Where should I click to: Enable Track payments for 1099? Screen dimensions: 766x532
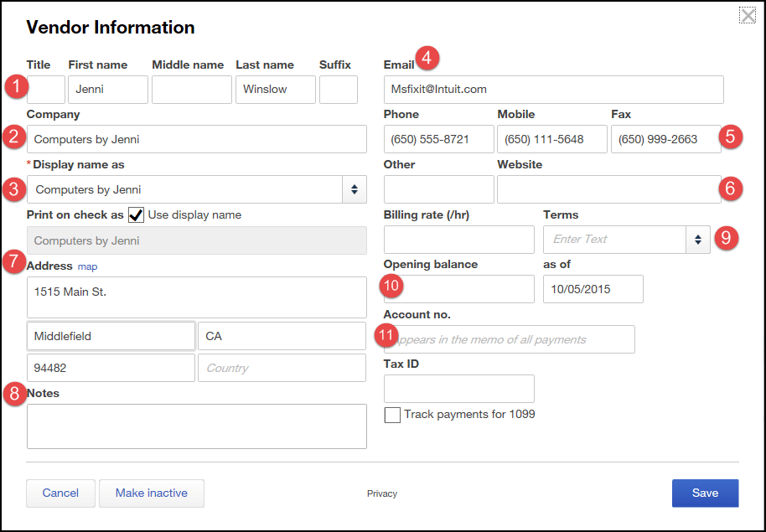click(392, 415)
